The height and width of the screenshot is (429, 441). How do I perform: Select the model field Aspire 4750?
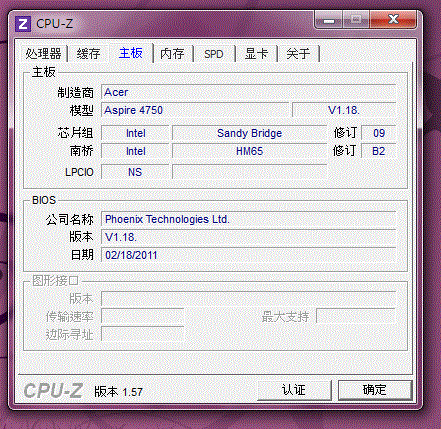(x=195, y=110)
